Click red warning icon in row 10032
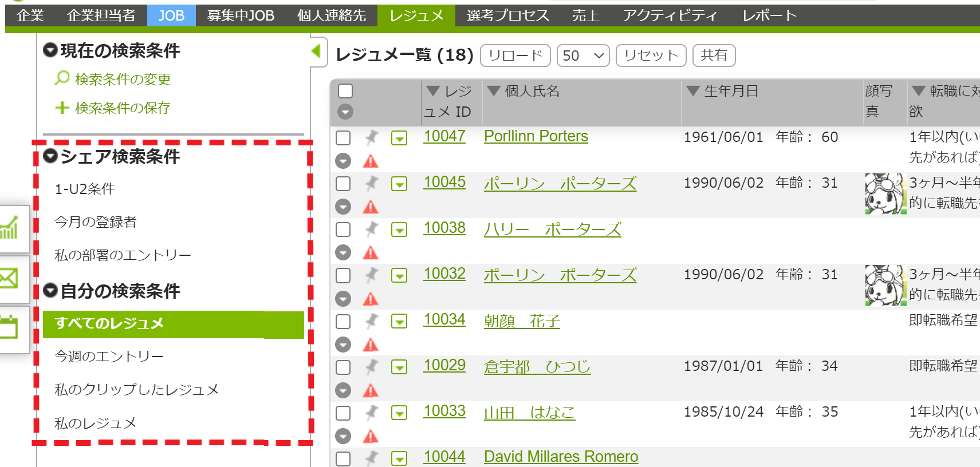 click(x=371, y=298)
